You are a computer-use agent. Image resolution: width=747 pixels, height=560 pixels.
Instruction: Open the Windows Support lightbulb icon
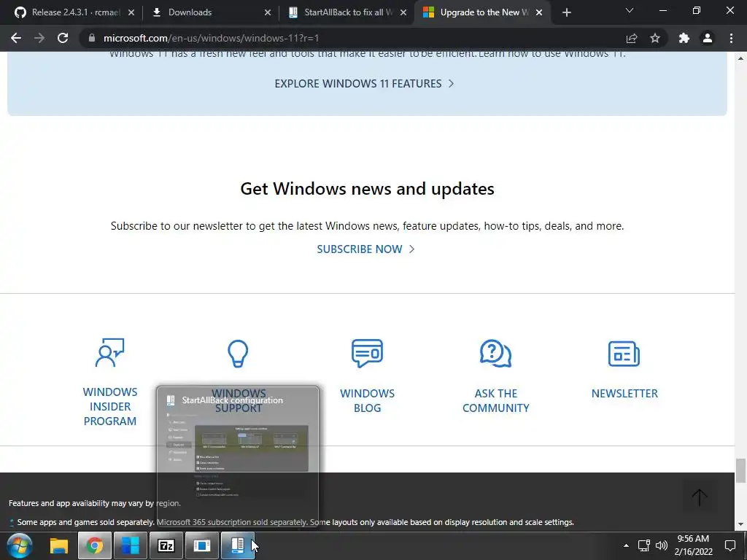coord(238,354)
